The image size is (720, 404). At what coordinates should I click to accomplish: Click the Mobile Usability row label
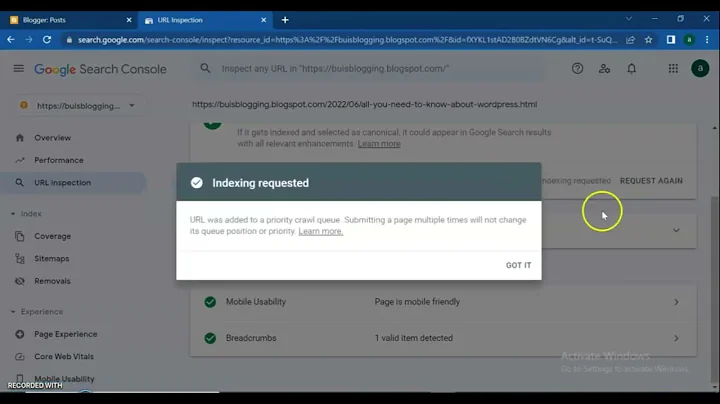[256, 302]
